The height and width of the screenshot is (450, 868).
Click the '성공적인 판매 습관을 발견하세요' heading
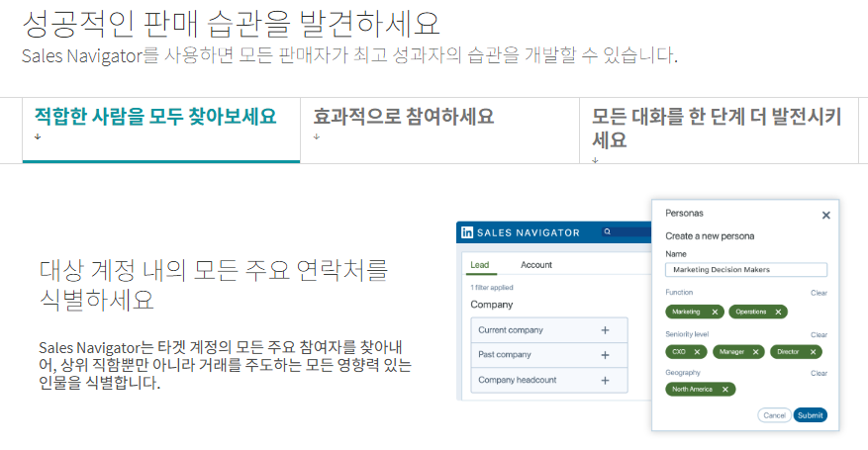click(231, 23)
